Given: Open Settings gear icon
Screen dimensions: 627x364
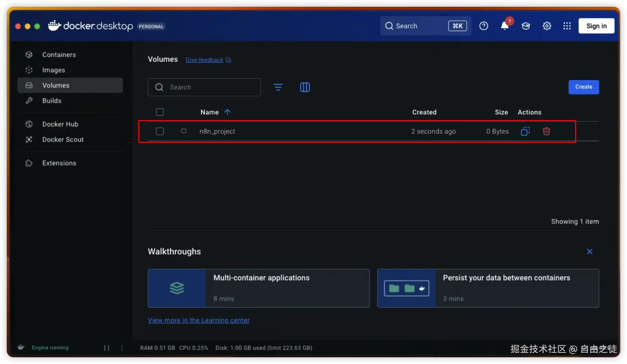Looking at the screenshot, I should [547, 26].
